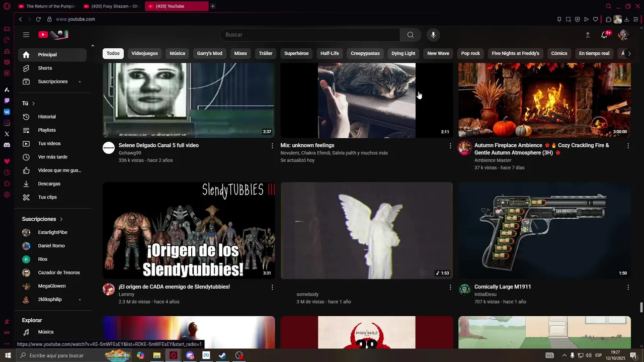This screenshot has height=362, width=644.
Task: Open the Comically Large M1911 thumbnail
Action: point(544,230)
